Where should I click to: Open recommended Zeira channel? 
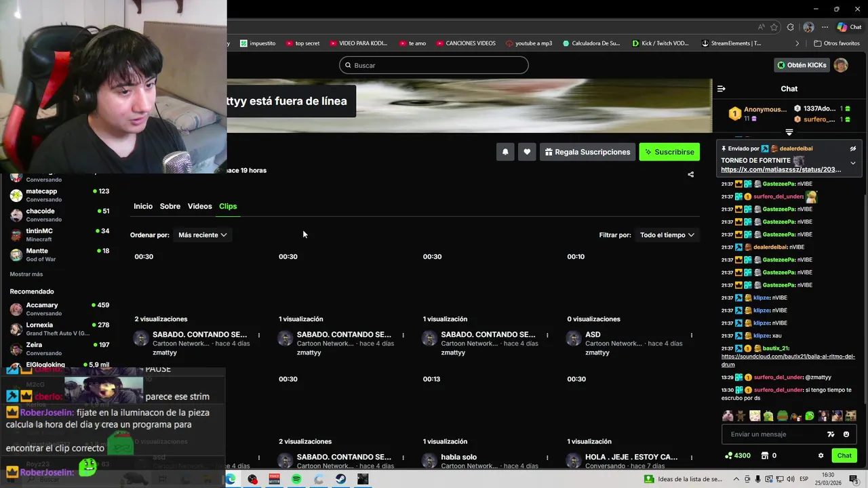click(x=60, y=348)
